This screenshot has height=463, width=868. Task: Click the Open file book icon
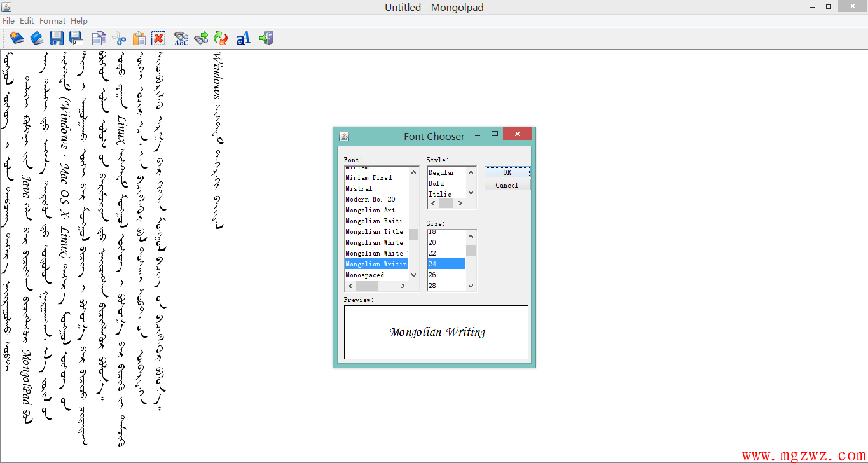coord(37,38)
